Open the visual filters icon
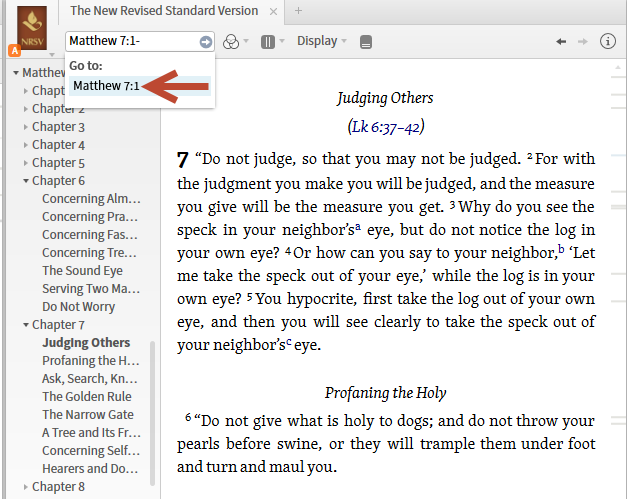 pyautogui.click(x=231, y=41)
